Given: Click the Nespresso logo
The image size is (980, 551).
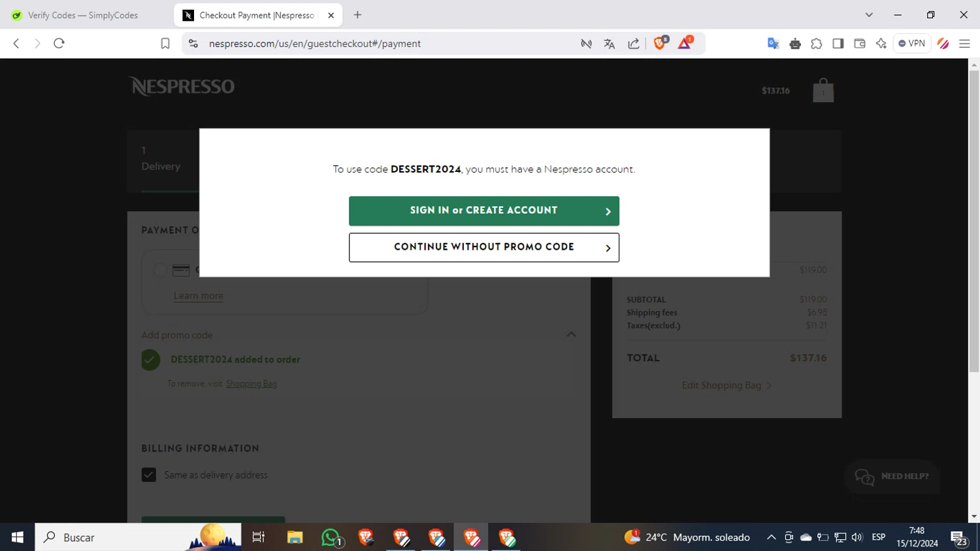Looking at the screenshot, I should (182, 86).
